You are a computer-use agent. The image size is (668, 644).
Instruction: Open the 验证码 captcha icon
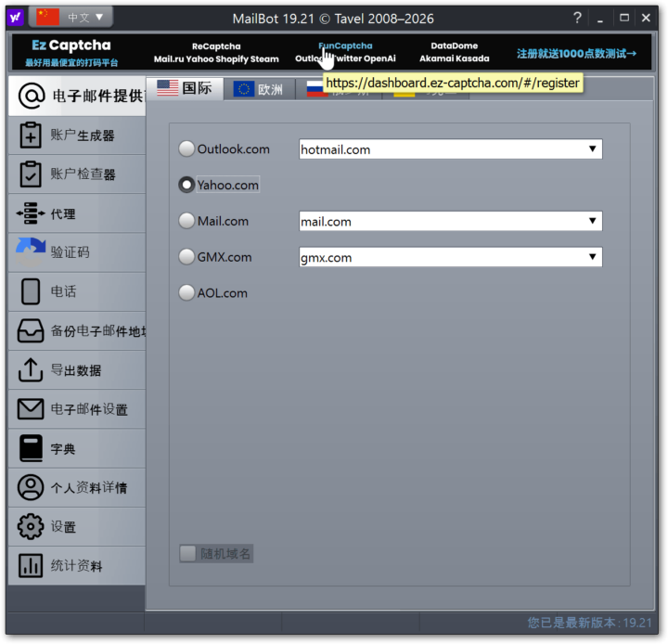pos(31,251)
